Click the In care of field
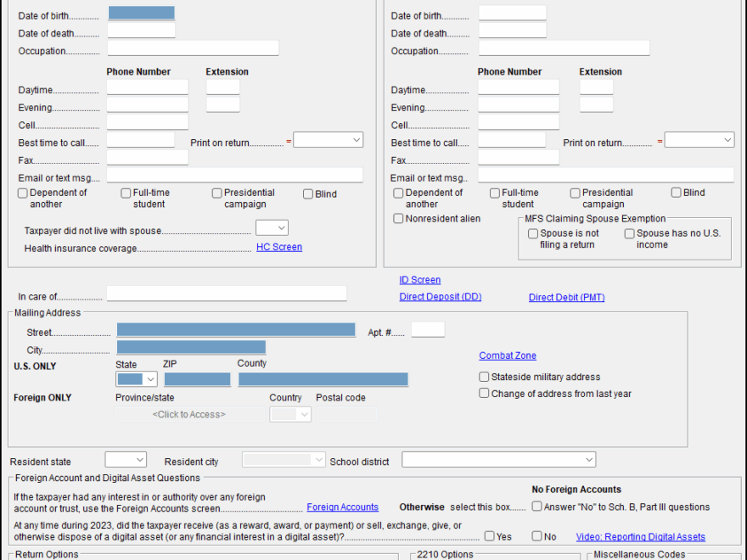Screen dimensions: 747x560 point(226,294)
